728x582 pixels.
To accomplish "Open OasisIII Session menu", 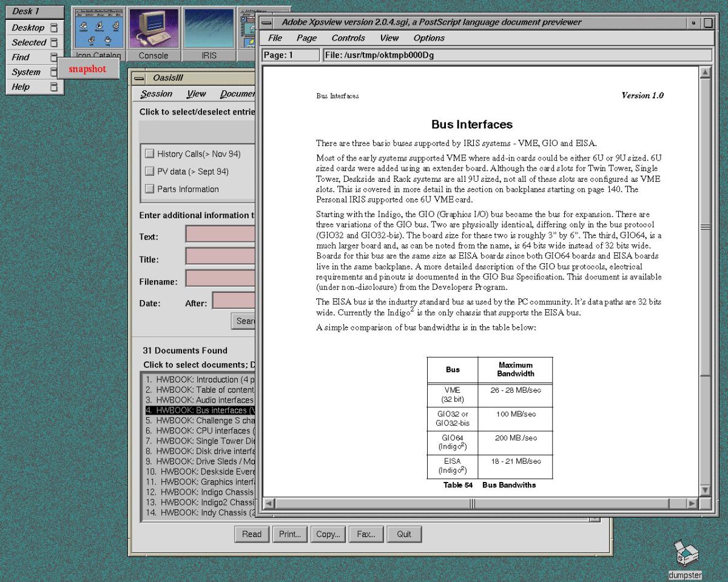I will click(157, 94).
